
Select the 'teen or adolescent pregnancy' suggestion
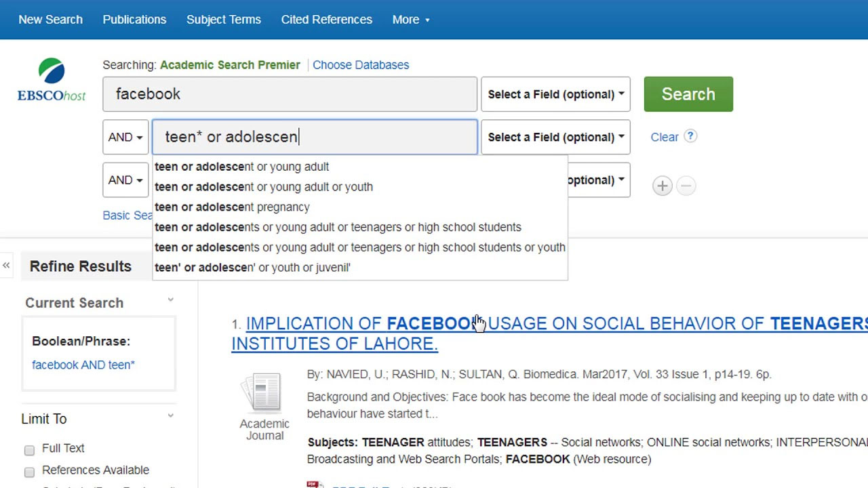[232, 207]
